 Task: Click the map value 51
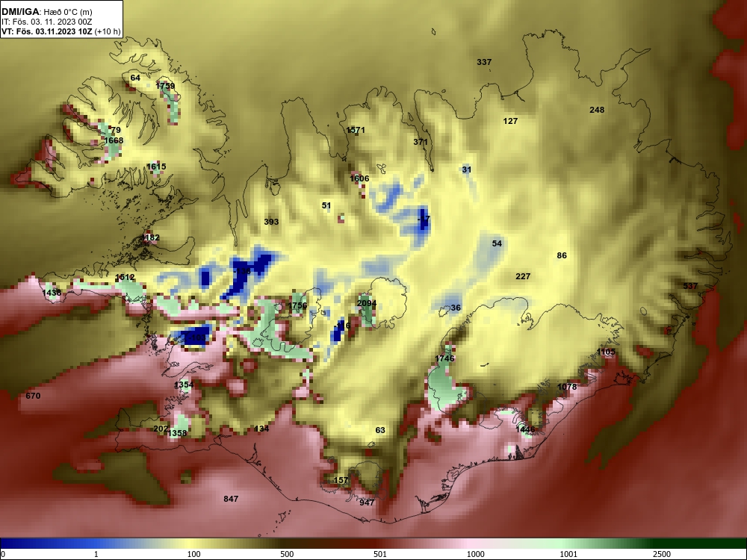tap(326, 206)
